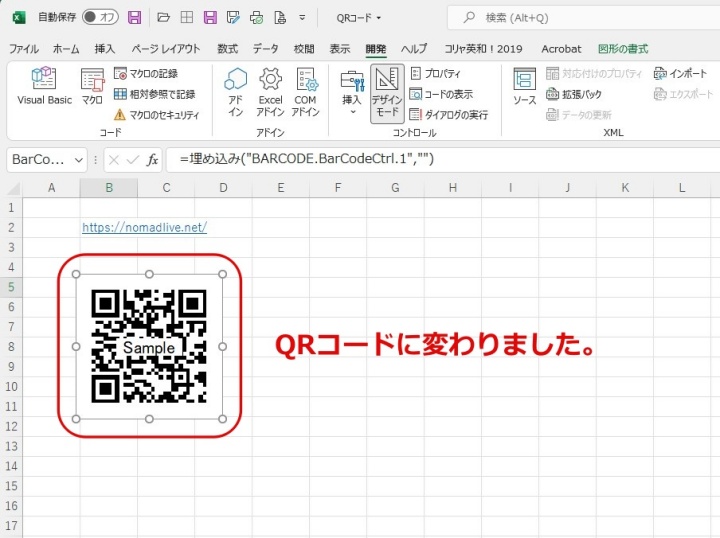Click the select-all corner of the sheet
This screenshot has width=720, height=538.
[x=11, y=188]
